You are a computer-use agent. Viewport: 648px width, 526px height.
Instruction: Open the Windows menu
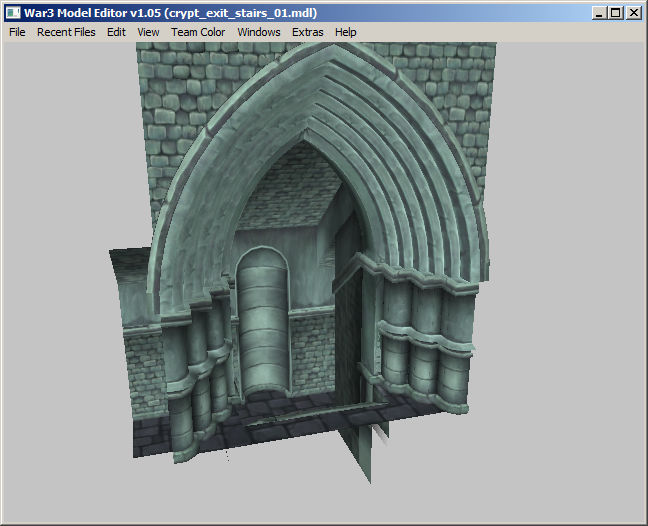259,32
